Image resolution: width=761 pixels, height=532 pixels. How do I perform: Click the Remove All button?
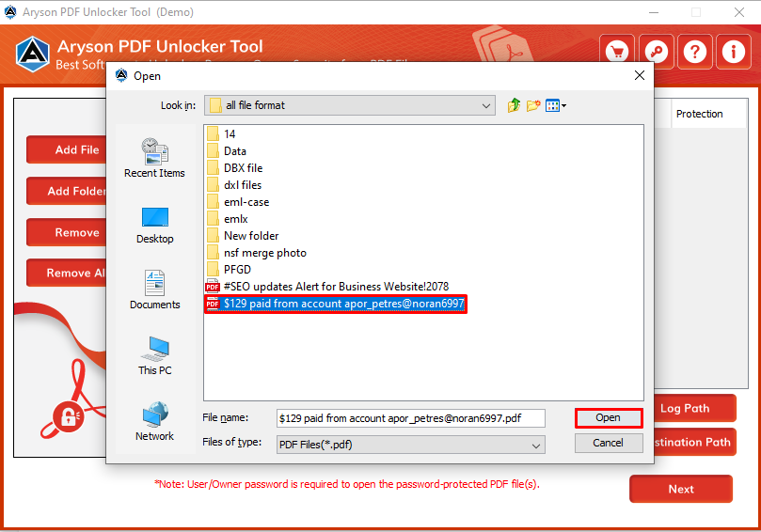pyautogui.click(x=67, y=273)
